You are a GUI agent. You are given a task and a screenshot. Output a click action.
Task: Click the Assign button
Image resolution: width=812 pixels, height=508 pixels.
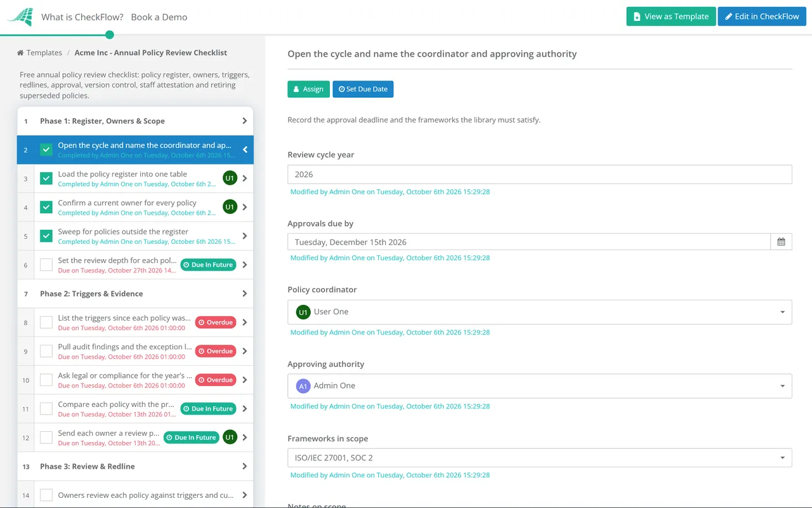(308, 89)
